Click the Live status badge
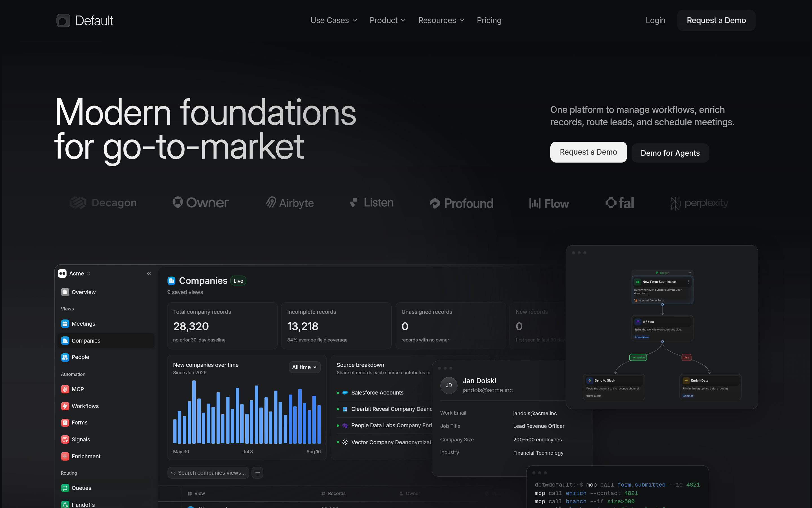 point(238,281)
